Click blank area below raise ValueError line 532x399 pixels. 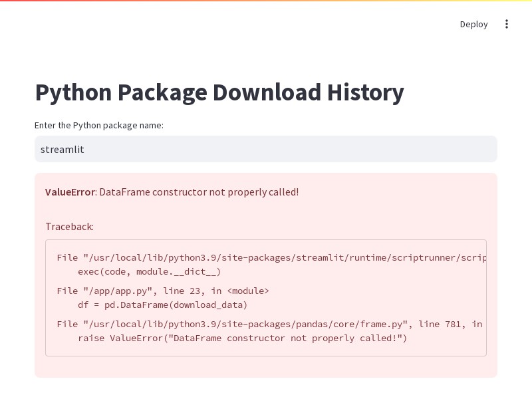266,350
